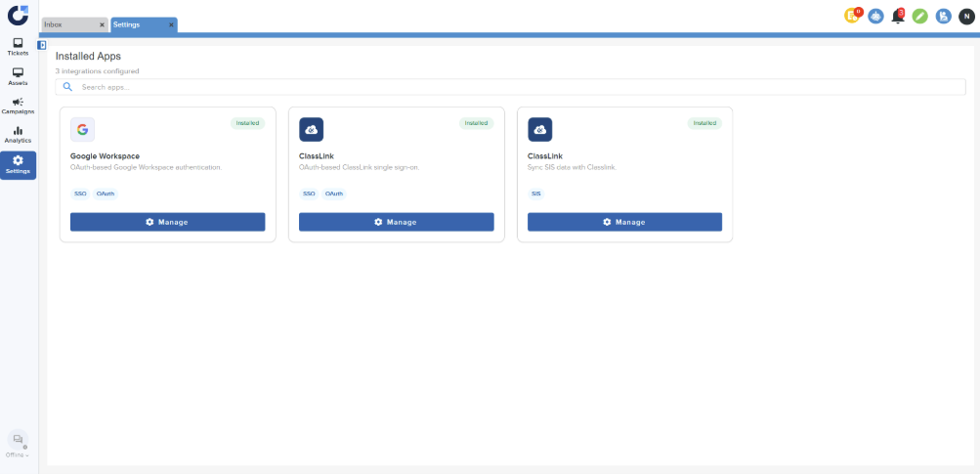Go to the Assets section
Screen dimensions: 980x474
pos(18,76)
